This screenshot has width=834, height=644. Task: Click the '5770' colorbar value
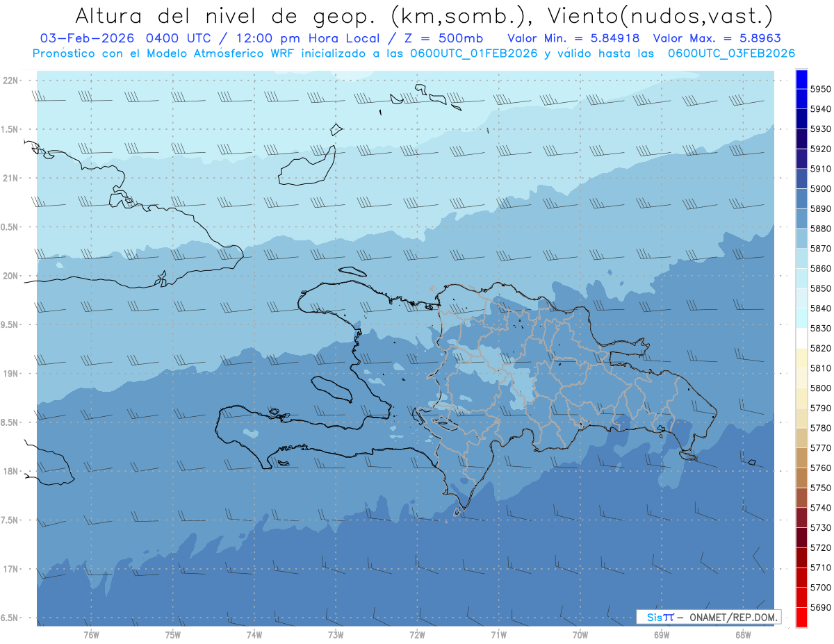coord(821,448)
